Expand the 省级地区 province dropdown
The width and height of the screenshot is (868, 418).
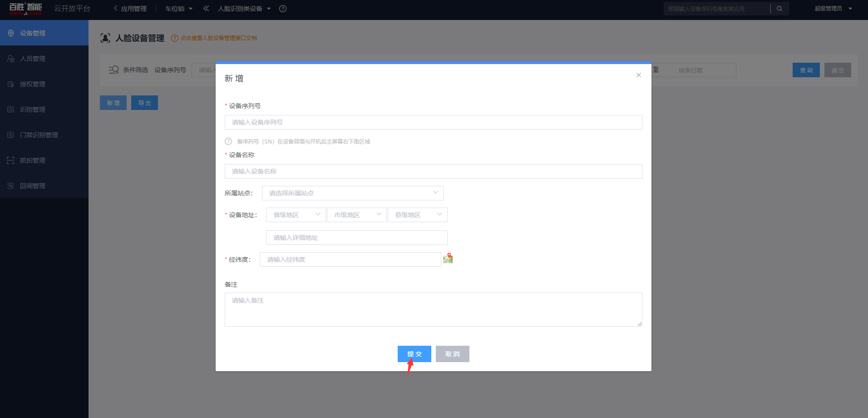coord(296,215)
